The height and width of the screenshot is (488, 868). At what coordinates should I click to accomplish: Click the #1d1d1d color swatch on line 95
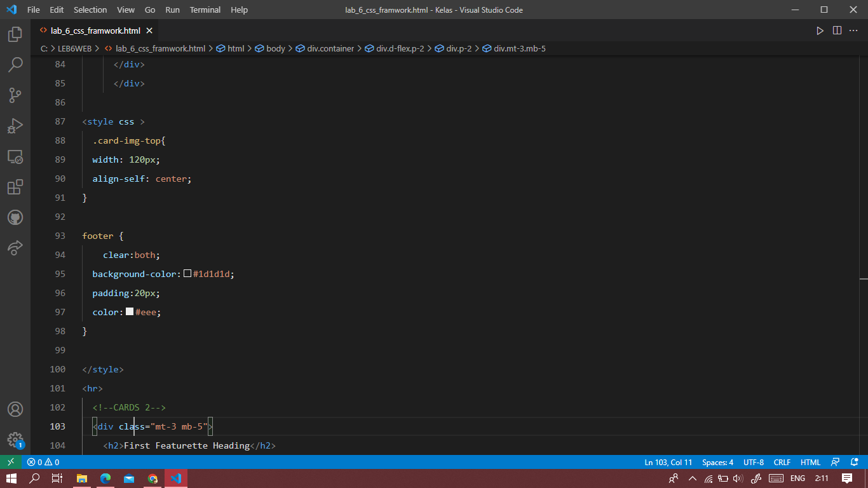187,274
